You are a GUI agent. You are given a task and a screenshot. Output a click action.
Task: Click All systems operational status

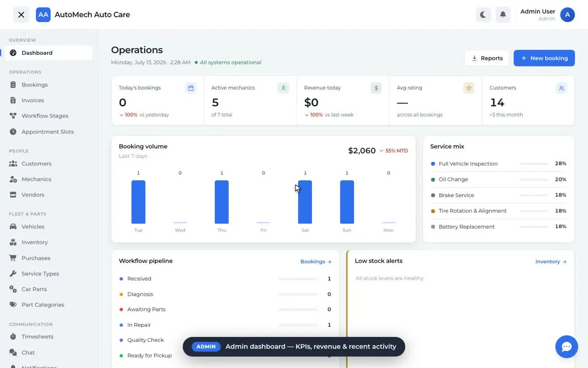click(x=228, y=63)
